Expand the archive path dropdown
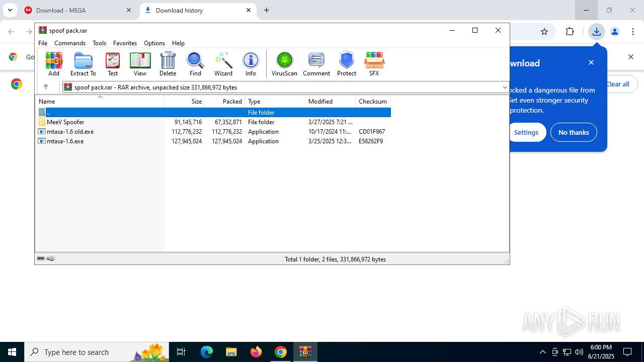Image resolution: width=644 pixels, height=362 pixels. click(505, 87)
